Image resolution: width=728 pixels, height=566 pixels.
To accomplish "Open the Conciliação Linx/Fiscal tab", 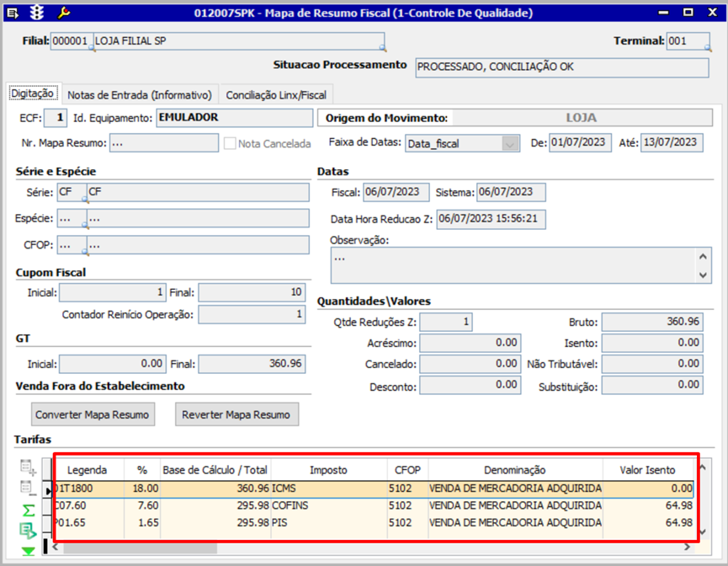I will point(277,95).
